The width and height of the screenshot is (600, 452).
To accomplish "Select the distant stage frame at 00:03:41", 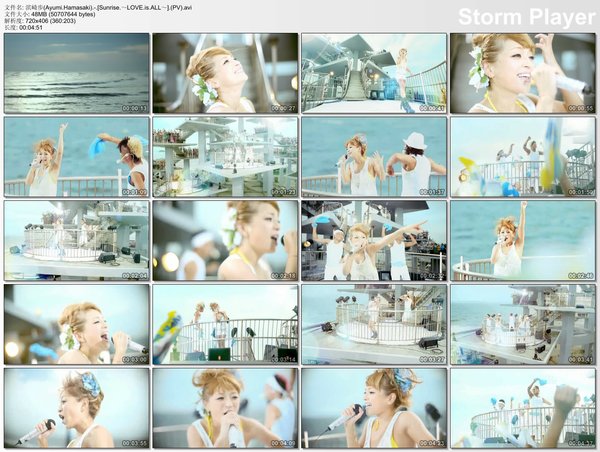I will pyautogui.click(x=523, y=325).
